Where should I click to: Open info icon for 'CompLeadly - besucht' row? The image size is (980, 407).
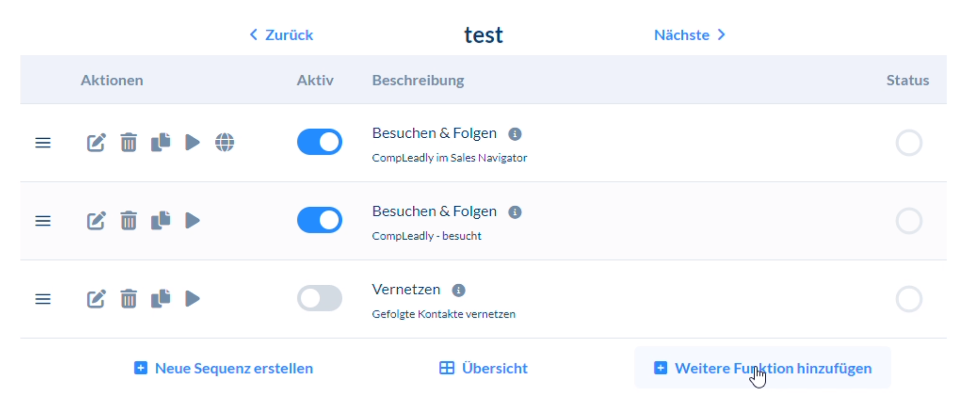click(x=515, y=212)
